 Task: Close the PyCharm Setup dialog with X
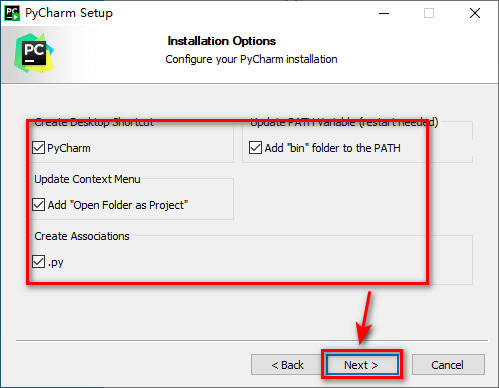[475, 13]
